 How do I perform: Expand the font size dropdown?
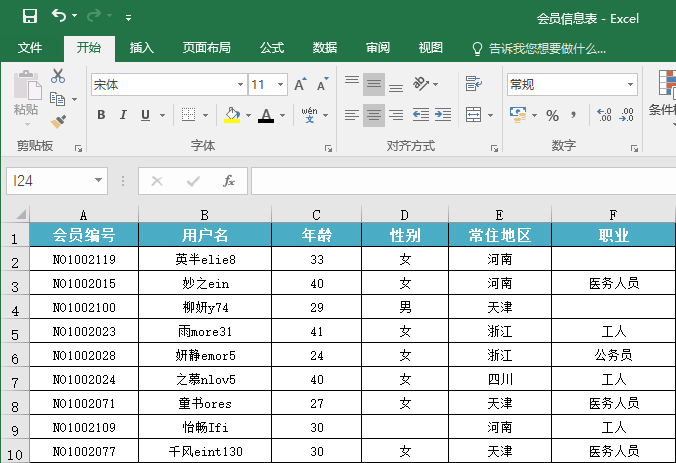[x=281, y=85]
